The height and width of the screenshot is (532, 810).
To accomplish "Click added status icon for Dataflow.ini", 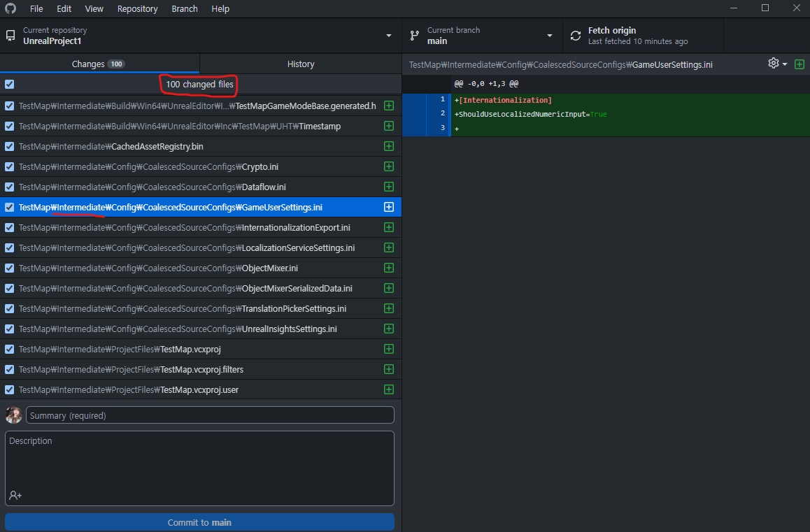I will [389, 187].
